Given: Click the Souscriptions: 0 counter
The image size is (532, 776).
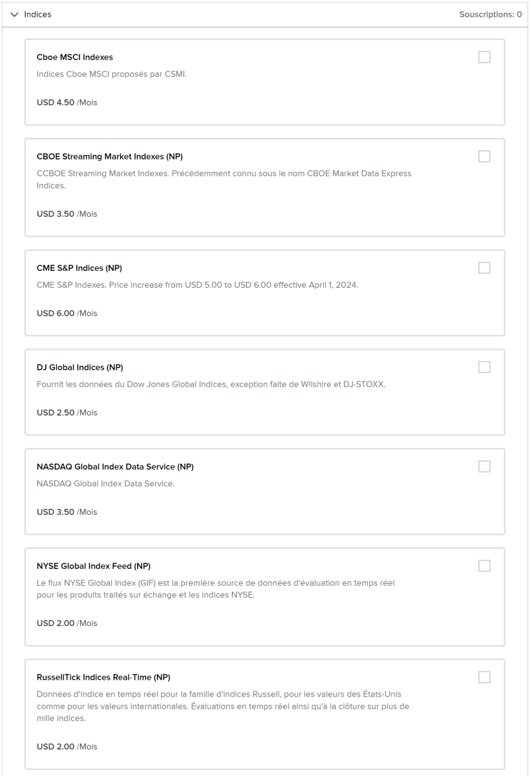Looking at the screenshot, I should point(490,14).
